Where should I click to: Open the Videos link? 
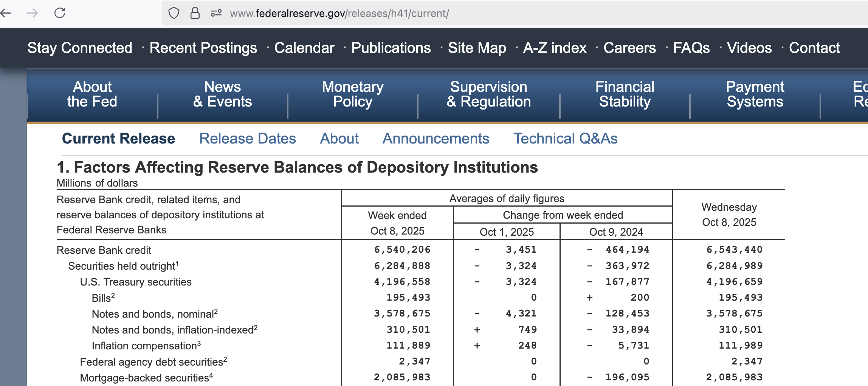coord(749,48)
